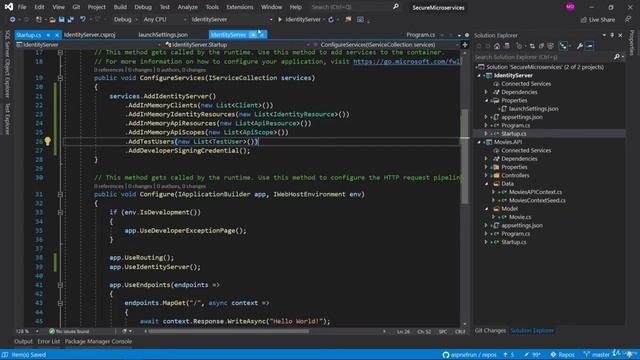Open the File menu
This screenshot has width=640, height=360.
[22, 7]
